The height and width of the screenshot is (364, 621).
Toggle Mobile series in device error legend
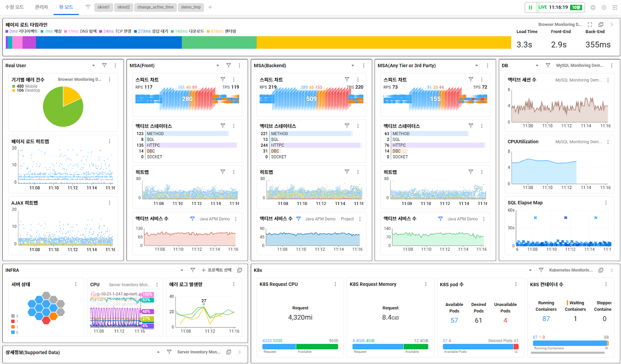(25, 86)
